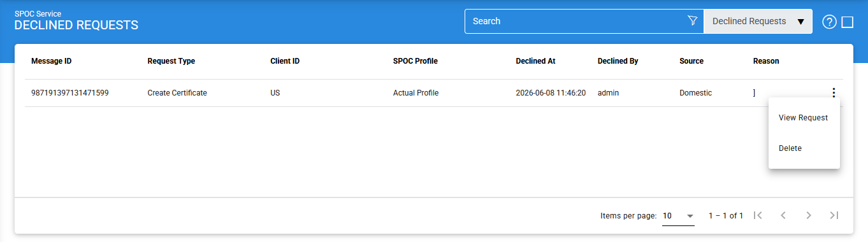Open the help question mark icon
Viewport: 868px width, 242px height.
(x=829, y=22)
